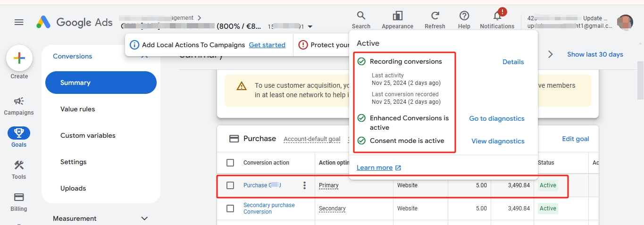Expand the Measurement section

[144, 218]
